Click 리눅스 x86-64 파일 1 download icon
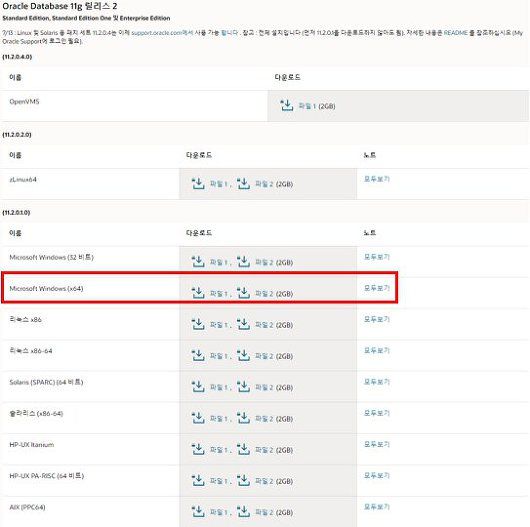The height and width of the screenshot is (527, 530). click(198, 356)
